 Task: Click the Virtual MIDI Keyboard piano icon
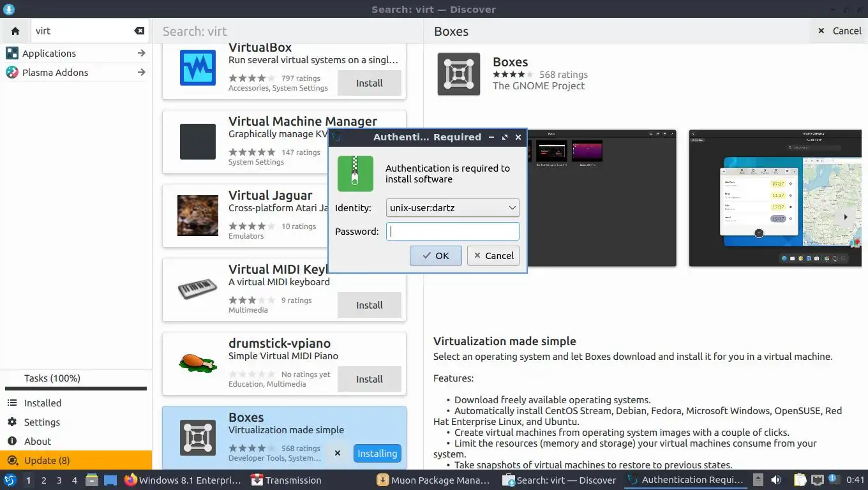(x=198, y=290)
